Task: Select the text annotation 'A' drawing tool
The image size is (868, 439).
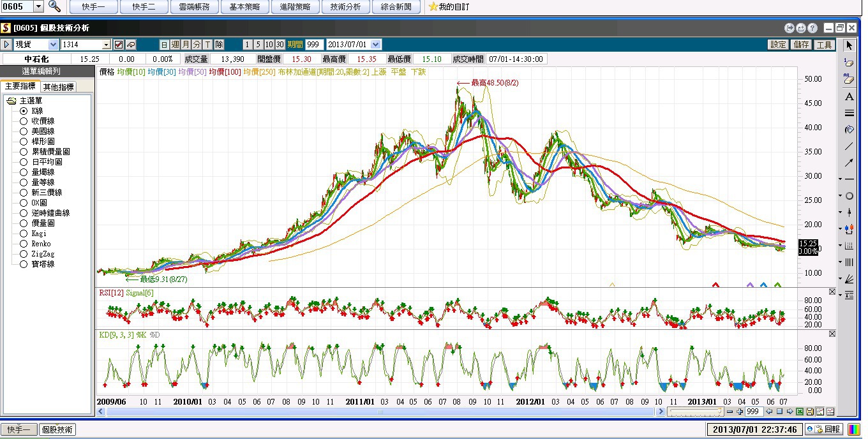Action: pos(849,97)
